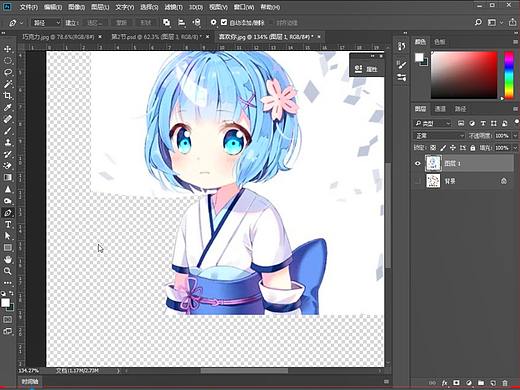Swap foreground and background colors in toolbox
Image resolution: width=520 pixels, height=390 pixels.
[12, 293]
